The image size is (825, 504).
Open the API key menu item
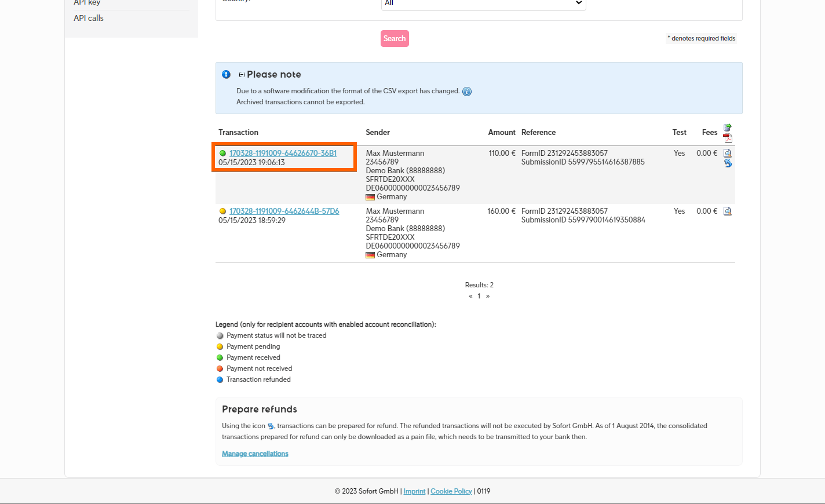coord(87,3)
